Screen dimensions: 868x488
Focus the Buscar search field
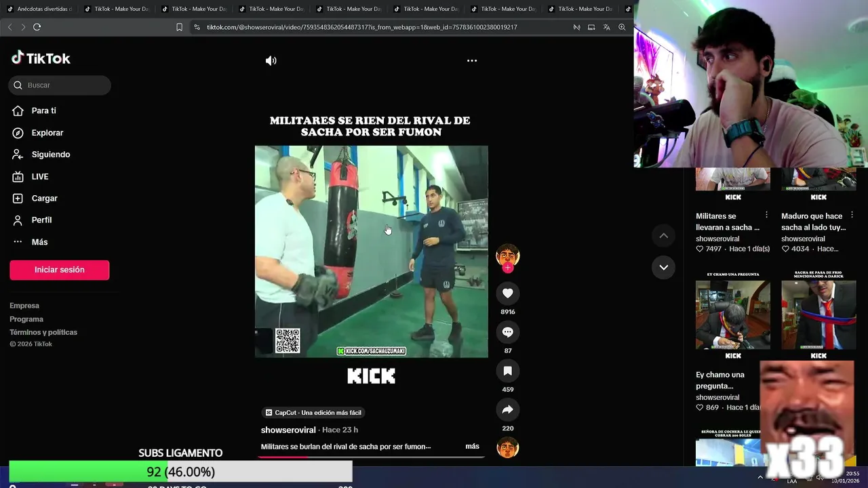point(60,85)
